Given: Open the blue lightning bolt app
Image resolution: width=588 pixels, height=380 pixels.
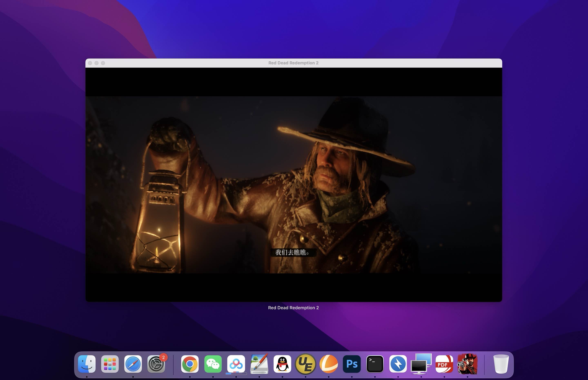Looking at the screenshot, I should pos(398,364).
